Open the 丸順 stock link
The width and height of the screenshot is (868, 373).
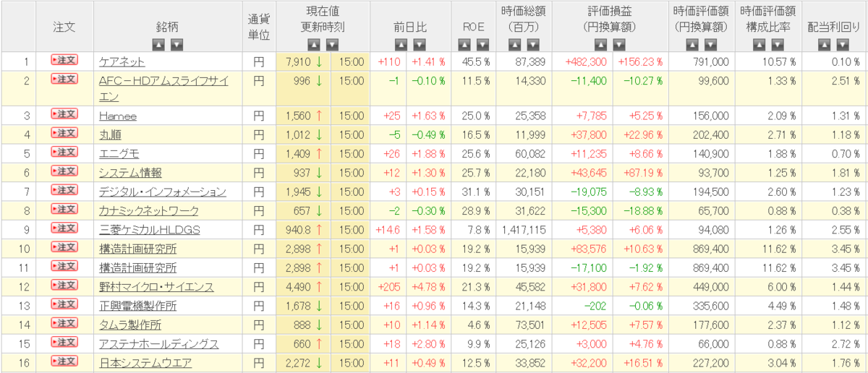point(109,134)
